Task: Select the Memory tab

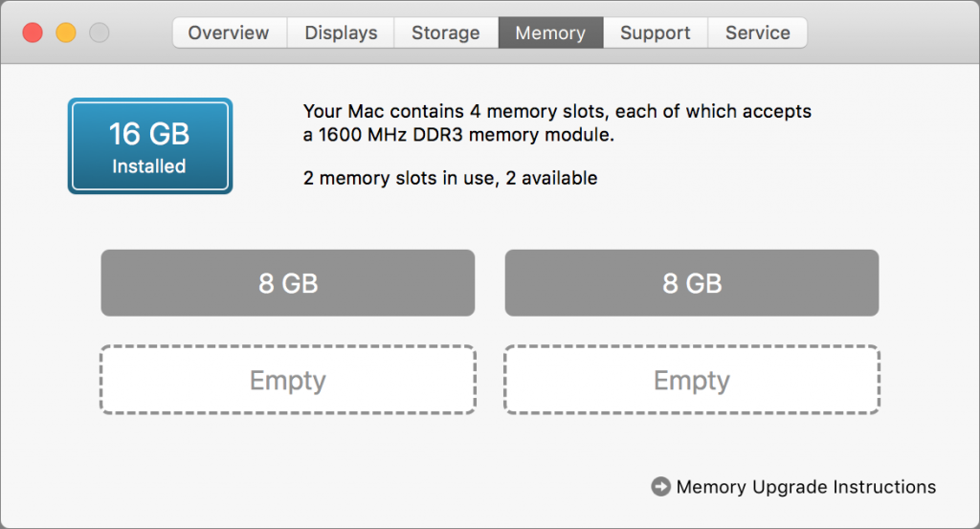Action: (x=550, y=33)
